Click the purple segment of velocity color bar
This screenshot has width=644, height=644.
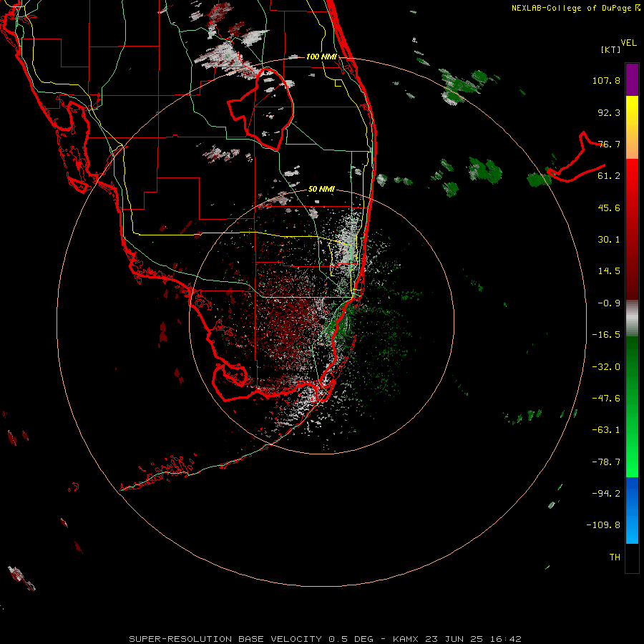pyautogui.click(x=632, y=79)
